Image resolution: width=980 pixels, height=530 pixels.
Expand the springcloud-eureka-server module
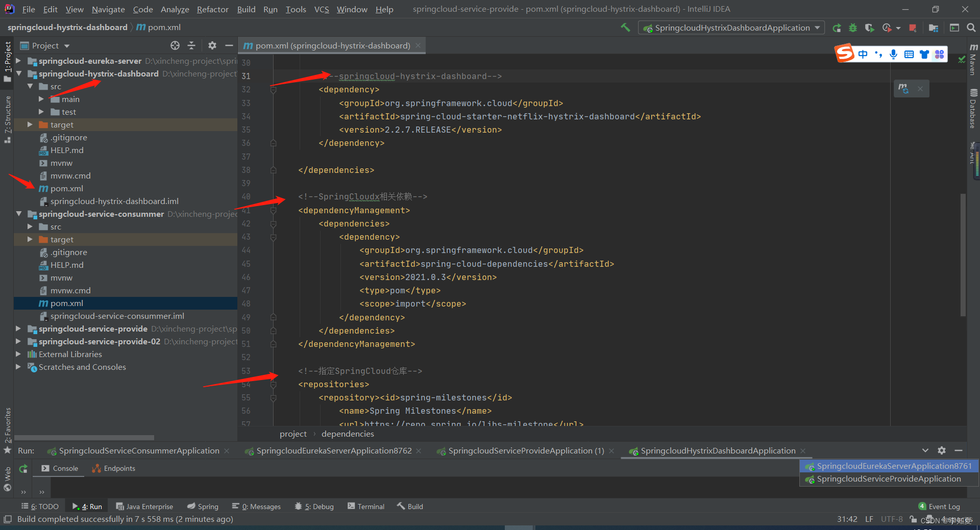(x=18, y=61)
